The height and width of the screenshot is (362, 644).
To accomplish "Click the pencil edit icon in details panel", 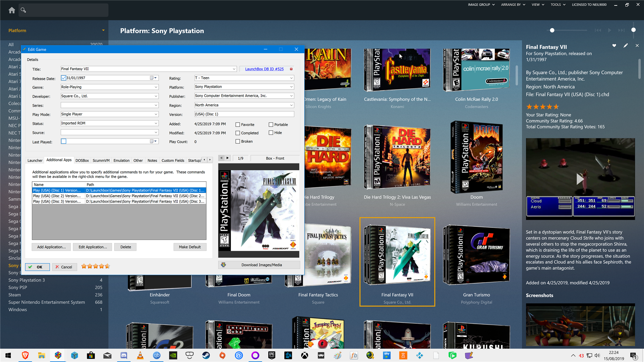I will [x=626, y=46].
